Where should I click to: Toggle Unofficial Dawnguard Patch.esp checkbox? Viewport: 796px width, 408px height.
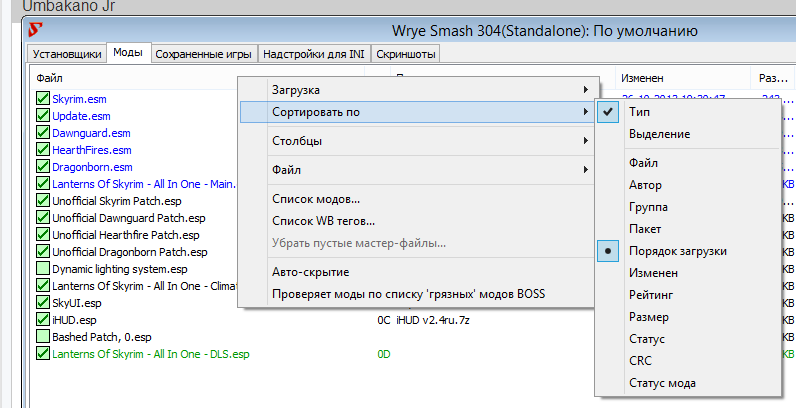(43, 218)
